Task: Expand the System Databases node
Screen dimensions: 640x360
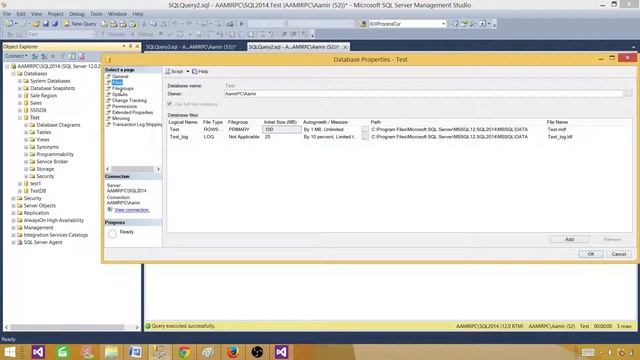Action: [x=20, y=81]
